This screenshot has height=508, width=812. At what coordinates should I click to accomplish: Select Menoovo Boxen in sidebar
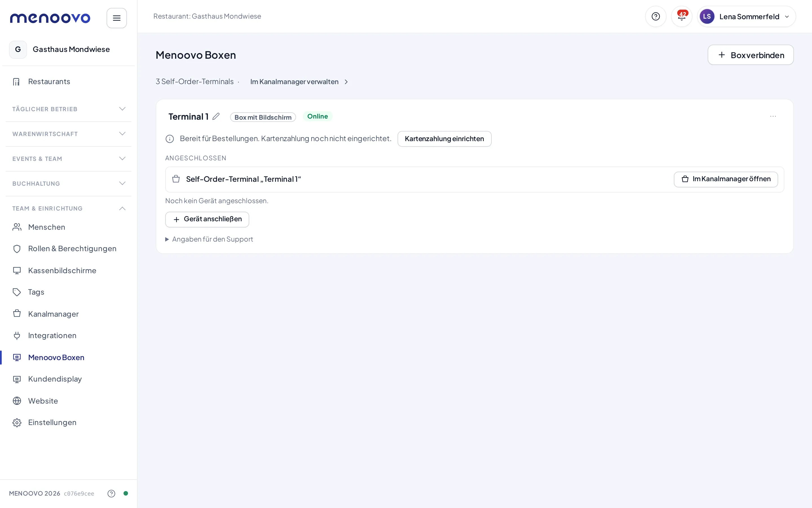point(69,358)
